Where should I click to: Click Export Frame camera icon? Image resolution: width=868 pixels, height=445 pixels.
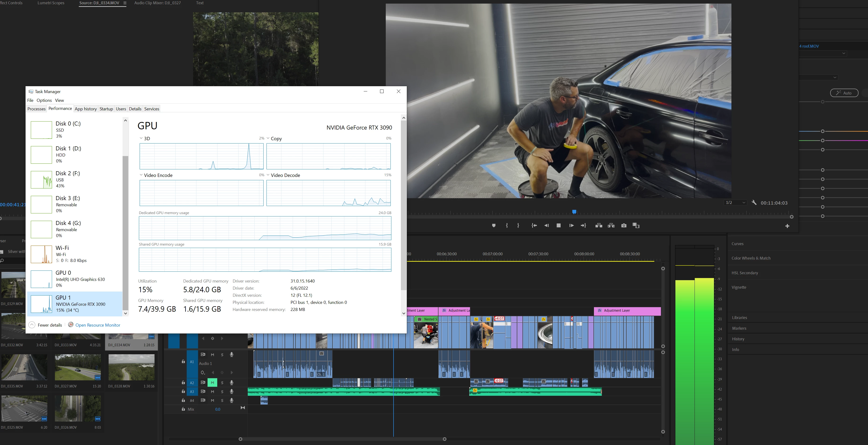pos(624,225)
